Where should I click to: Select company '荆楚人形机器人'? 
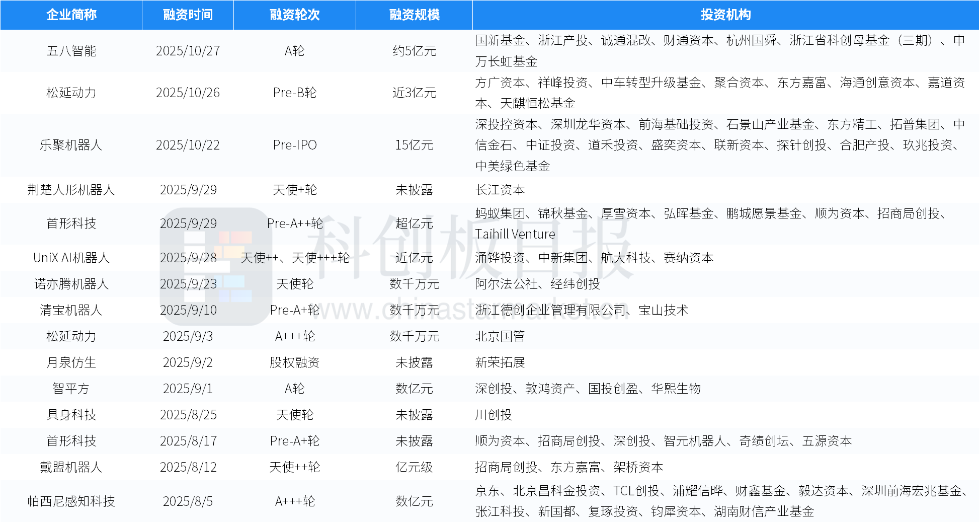click(x=71, y=190)
